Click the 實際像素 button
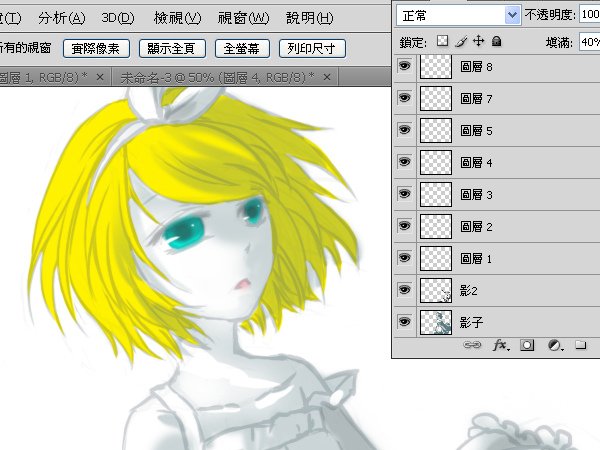 click(x=96, y=49)
